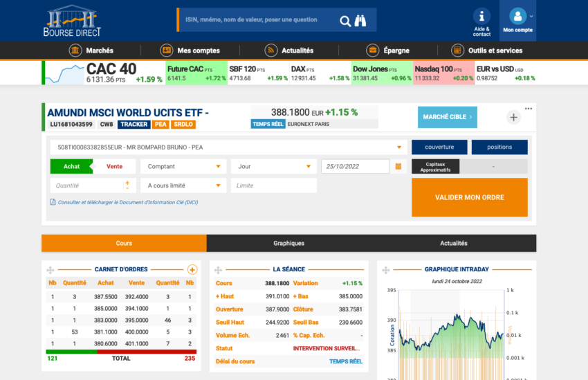Image resolution: width=588 pixels, height=380 pixels.
Task: Click the buy/sell total ratio bar
Action: 121,352
